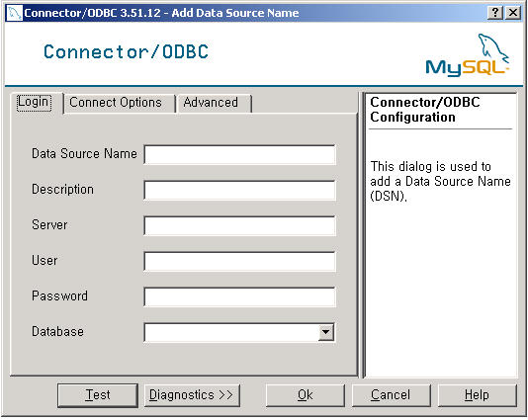Click the Password field
528x420 pixels.
239,296
